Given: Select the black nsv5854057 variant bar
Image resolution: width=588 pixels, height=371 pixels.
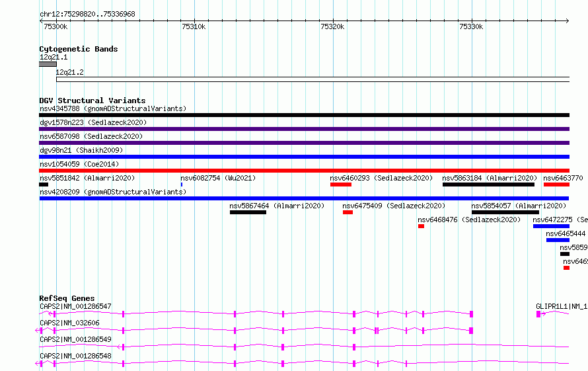Looking at the screenshot, I should (x=505, y=212).
